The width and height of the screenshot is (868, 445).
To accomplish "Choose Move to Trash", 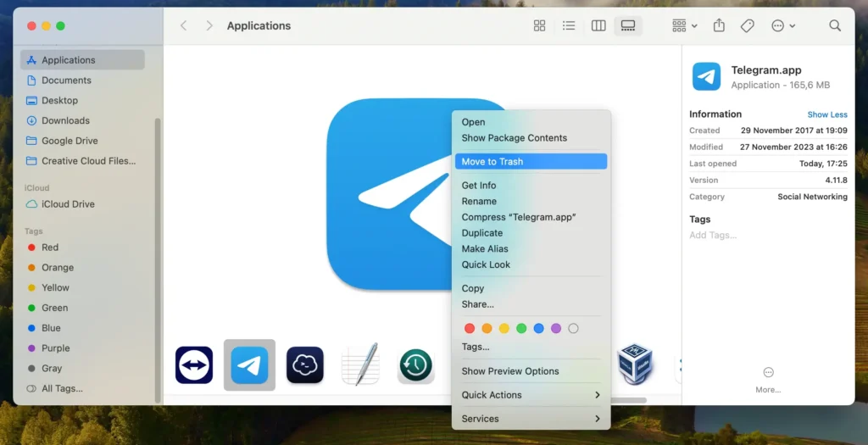I will click(531, 161).
